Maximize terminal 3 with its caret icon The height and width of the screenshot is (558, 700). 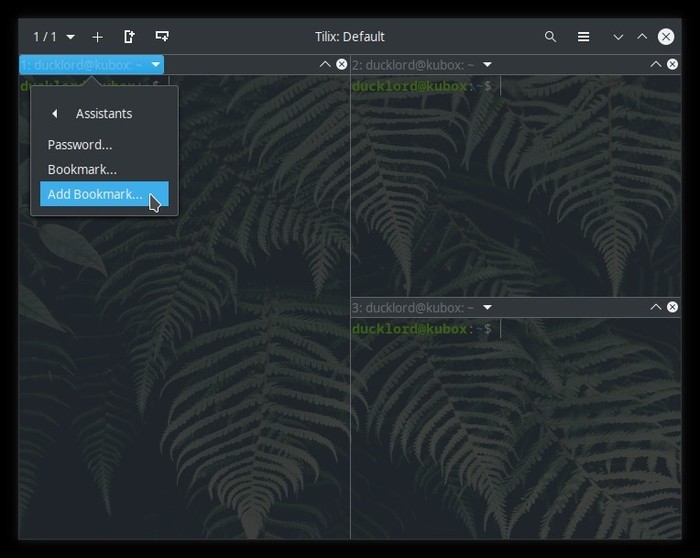tap(655, 307)
